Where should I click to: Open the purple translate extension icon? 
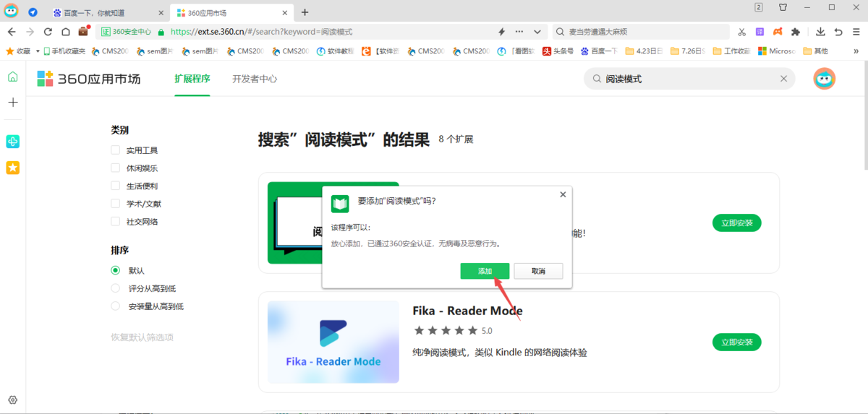(759, 32)
